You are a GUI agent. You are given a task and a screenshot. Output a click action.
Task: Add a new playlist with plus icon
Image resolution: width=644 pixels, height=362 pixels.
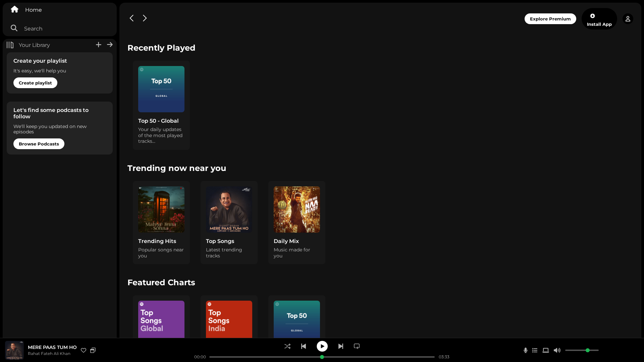[x=99, y=45]
